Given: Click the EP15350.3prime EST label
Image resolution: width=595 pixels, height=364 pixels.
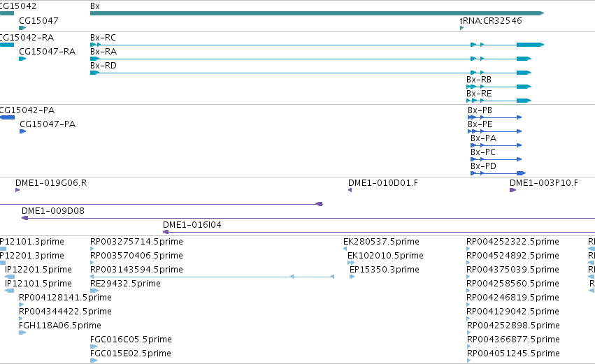Looking at the screenshot, I should (385, 270).
